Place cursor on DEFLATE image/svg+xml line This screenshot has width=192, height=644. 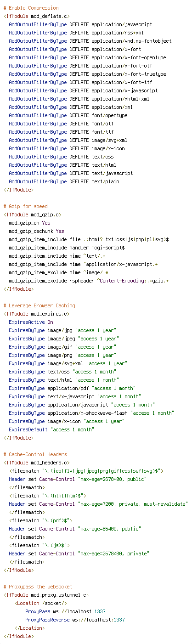click(x=68, y=140)
